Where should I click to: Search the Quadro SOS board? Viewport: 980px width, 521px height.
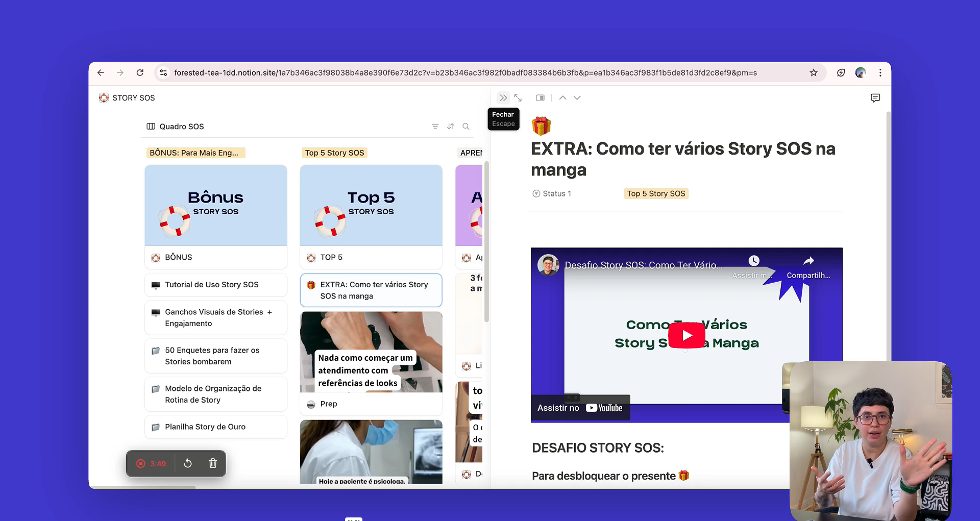point(466,127)
